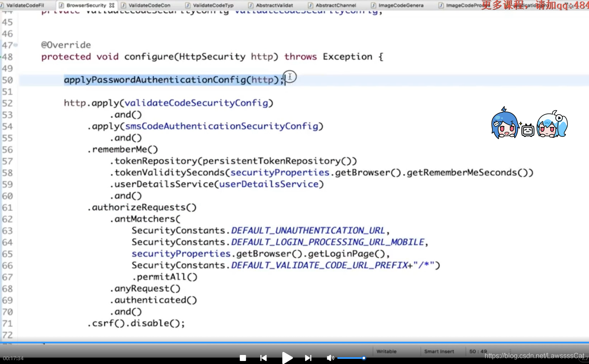The height and width of the screenshot is (364, 589).
Task: Select the AbstractChannel tab
Action: pos(335,5)
